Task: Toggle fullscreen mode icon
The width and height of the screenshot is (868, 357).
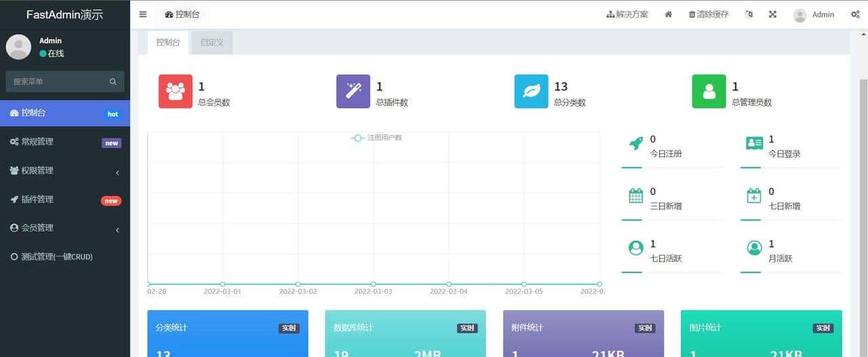Action: click(x=772, y=14)
